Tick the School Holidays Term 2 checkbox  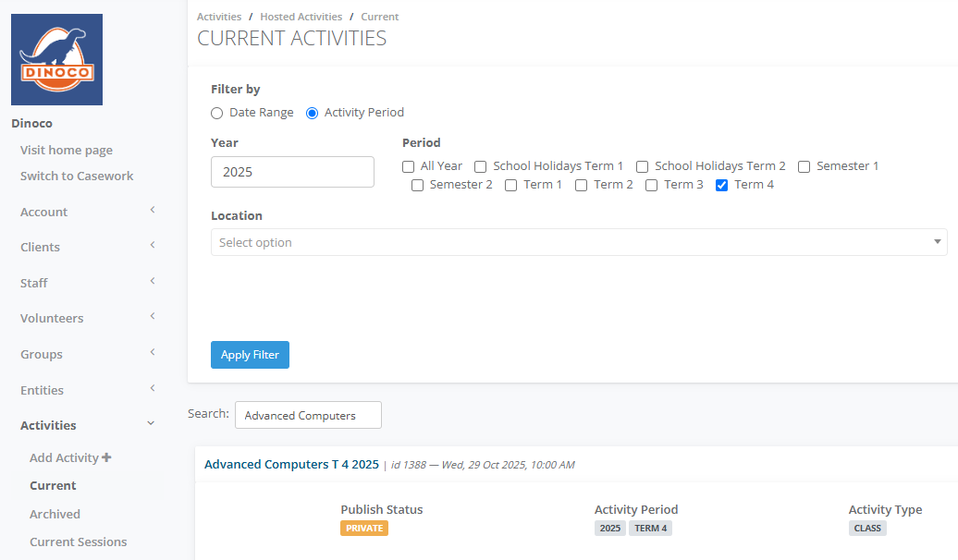point(643,166)
